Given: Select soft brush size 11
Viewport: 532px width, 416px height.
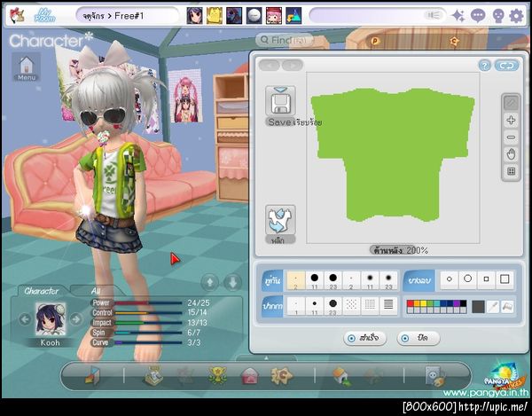Looking at the screenshot, I should (x=370, y=280).
